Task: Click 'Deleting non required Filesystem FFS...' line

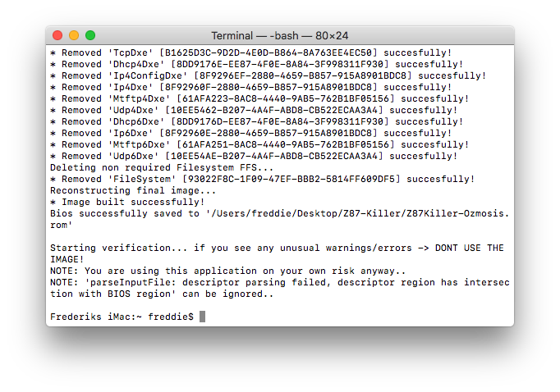Action: (162, 167)
